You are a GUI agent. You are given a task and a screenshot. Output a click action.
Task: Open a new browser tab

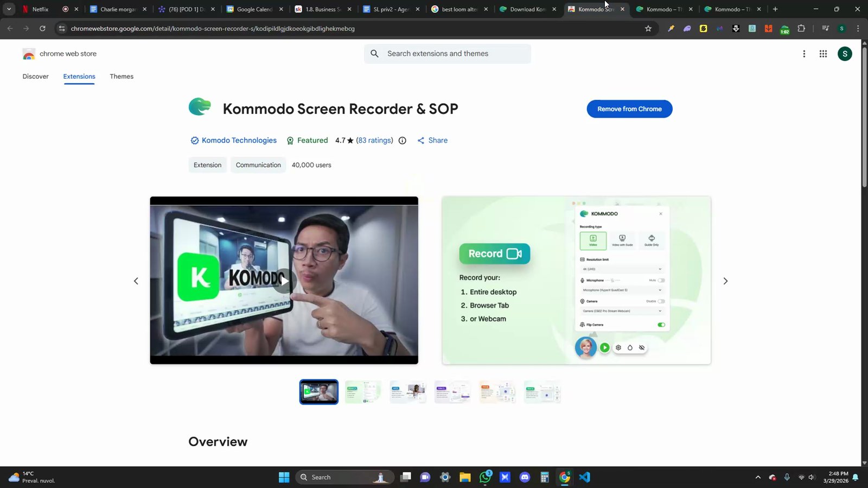coord(775,9)
